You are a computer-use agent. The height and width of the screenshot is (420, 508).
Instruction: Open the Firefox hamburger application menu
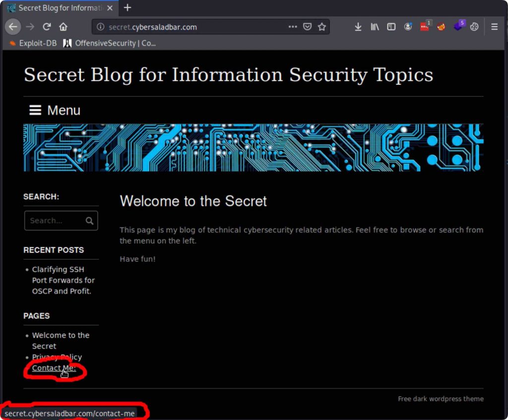coord(494,27)
